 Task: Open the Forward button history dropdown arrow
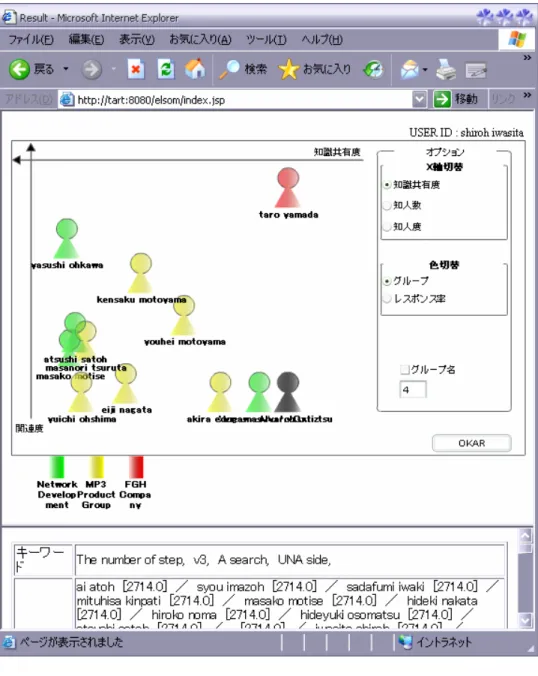point(114,69)
